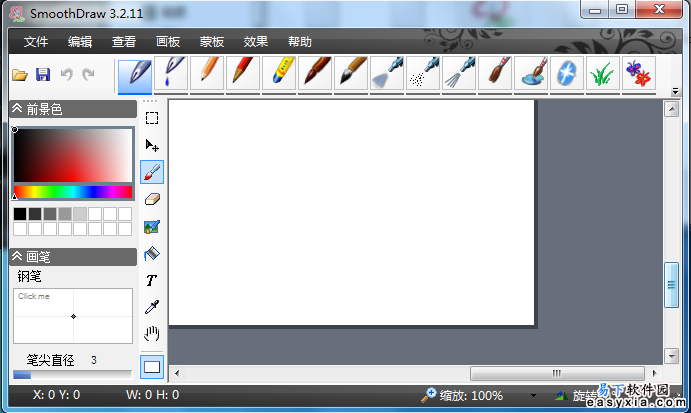The height and width of the screenshot is (413, 691).
Task: Choose the image picture tool
Action: [x=152, y=227]
